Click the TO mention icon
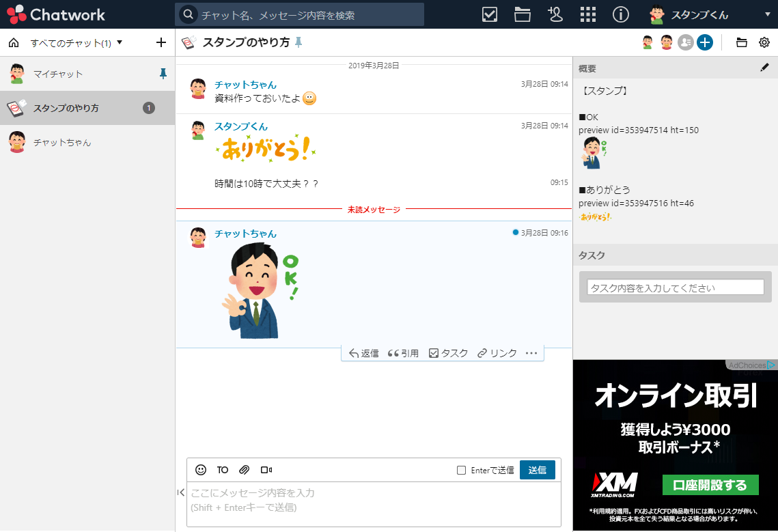This screenshot has width=778, height=532. coord(222,469)
